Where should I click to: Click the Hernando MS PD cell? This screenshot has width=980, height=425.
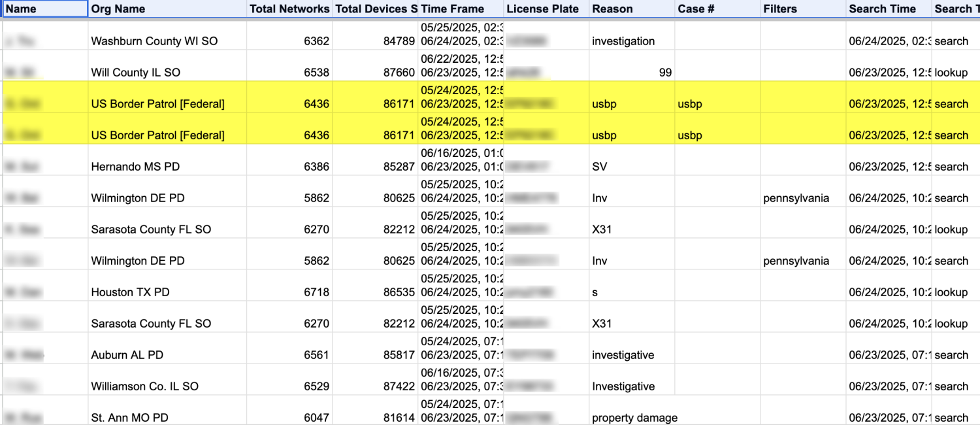tap(168, 160)
